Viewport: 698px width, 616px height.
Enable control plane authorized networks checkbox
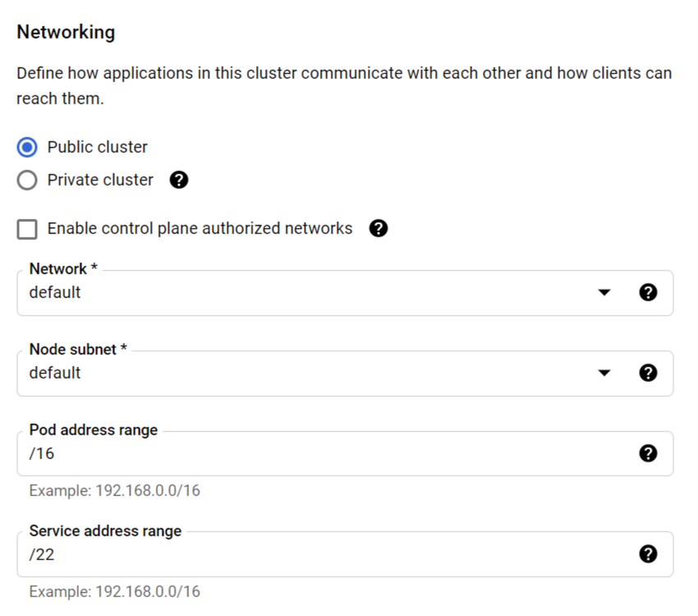coord(27,229)
